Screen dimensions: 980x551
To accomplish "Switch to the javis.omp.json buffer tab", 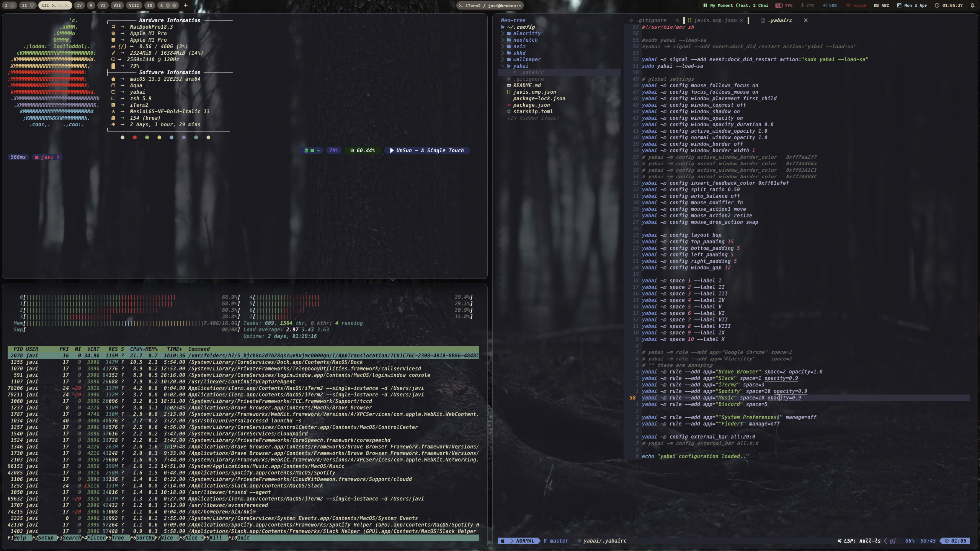I will click(x=715, y=20).
